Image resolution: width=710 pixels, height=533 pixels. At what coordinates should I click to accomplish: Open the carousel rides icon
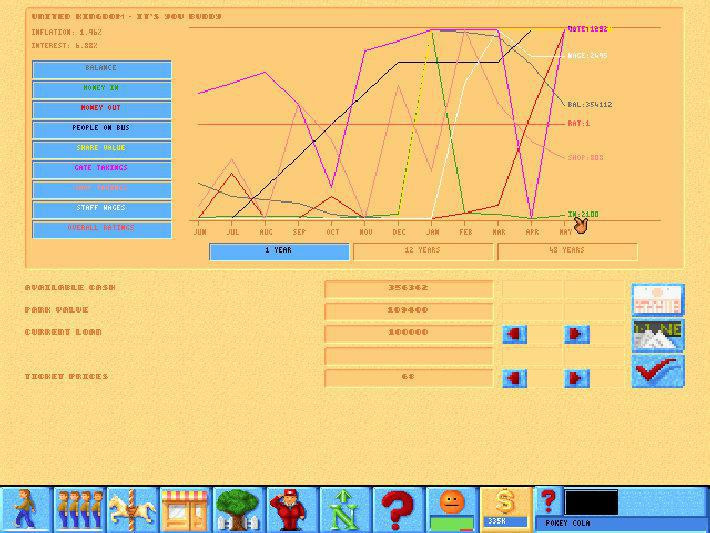click(x=131, y=509)
